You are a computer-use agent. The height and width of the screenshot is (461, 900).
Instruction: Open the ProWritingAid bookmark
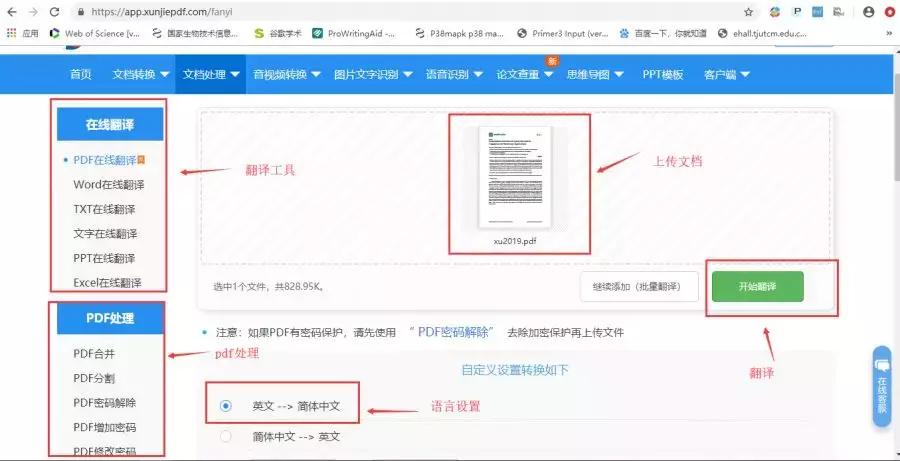coord(354,33)
